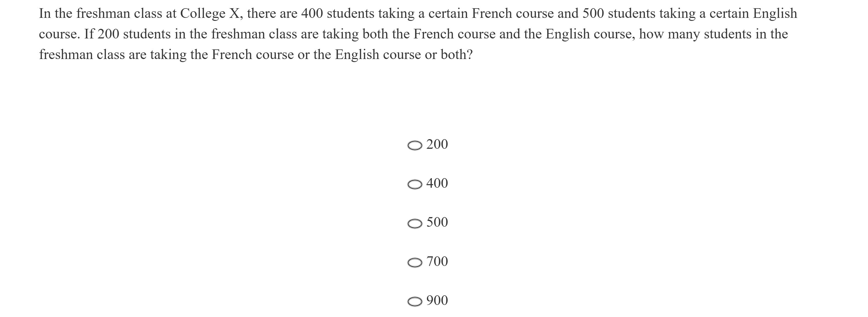868x317 pixels.
Task: Select the radio button for 400
Action: click(x=414, y=185)
